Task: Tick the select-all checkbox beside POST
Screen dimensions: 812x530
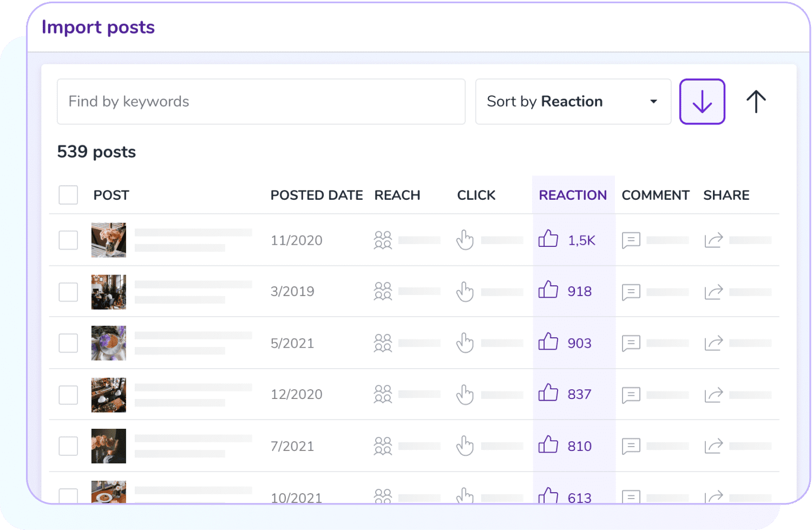Action: tap(68, 195)
